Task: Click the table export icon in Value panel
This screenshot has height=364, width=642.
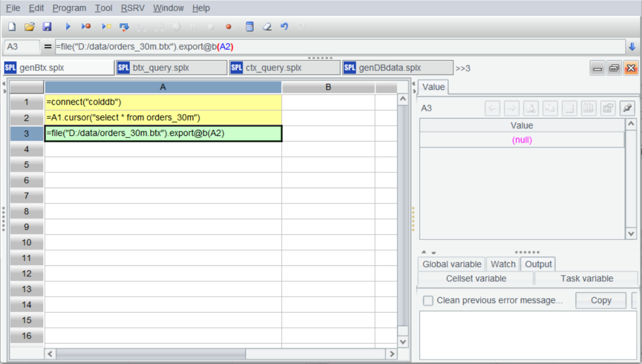Action: (x=608, y=108)
